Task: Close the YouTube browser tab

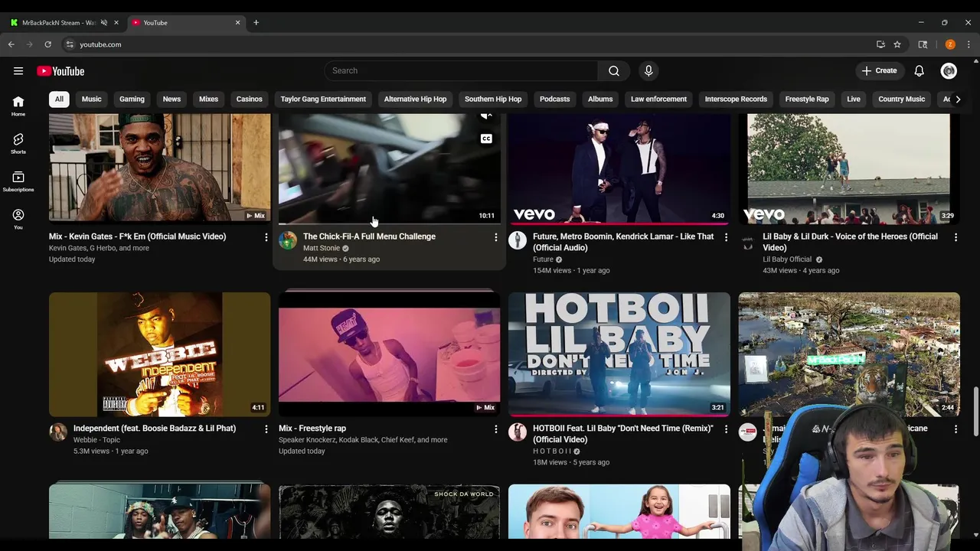Action: [237, 22]
